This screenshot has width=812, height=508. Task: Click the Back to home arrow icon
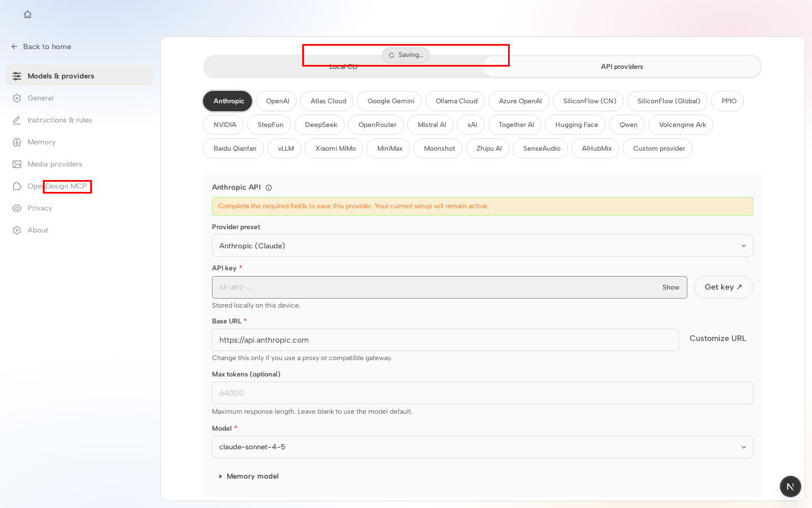point(15,47)
